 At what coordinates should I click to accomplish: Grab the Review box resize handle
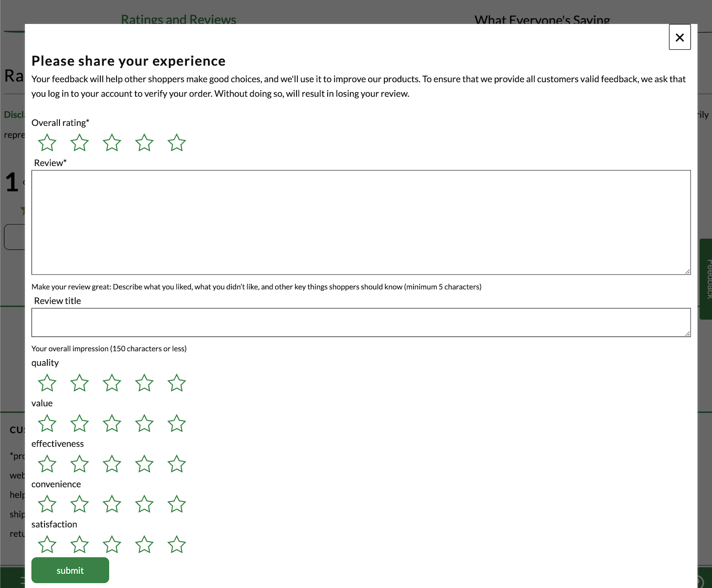pyautogui.click(x=687, y=272)
